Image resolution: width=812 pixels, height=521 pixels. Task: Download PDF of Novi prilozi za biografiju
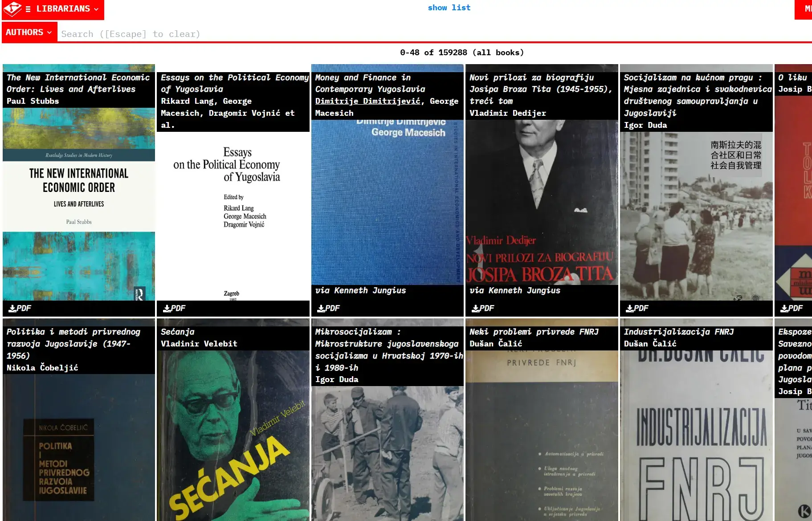(483, 308)
